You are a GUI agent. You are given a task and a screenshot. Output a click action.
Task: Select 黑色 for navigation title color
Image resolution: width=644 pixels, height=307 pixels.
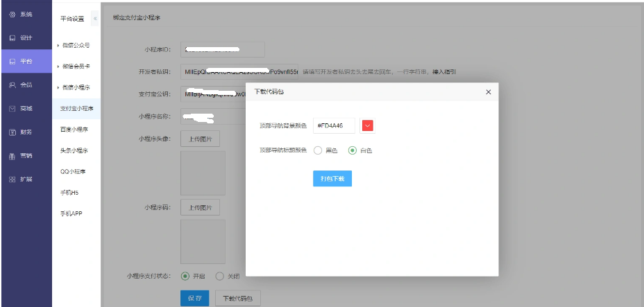point(318,150)
